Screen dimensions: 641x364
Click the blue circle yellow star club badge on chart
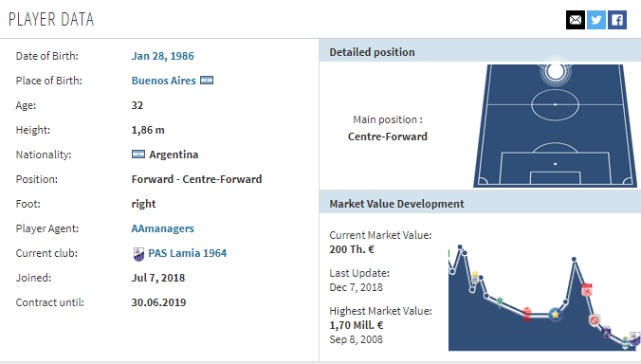click(x=555, y=314)
